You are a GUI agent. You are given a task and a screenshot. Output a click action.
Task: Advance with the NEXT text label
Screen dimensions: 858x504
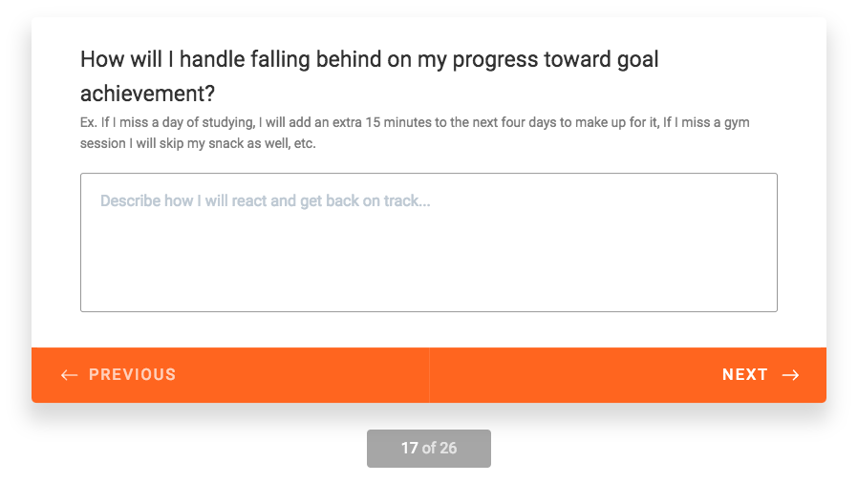pyautogui.click(x=744, y=374)
